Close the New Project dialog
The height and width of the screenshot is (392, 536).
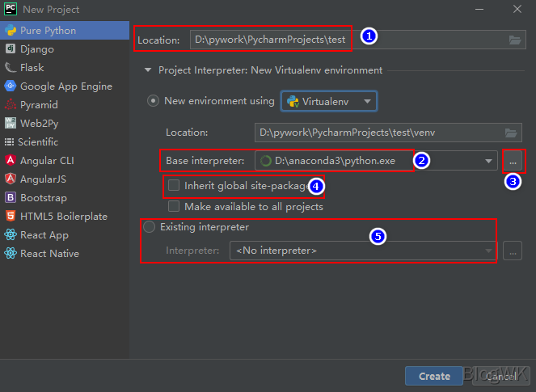click(517, 9)
